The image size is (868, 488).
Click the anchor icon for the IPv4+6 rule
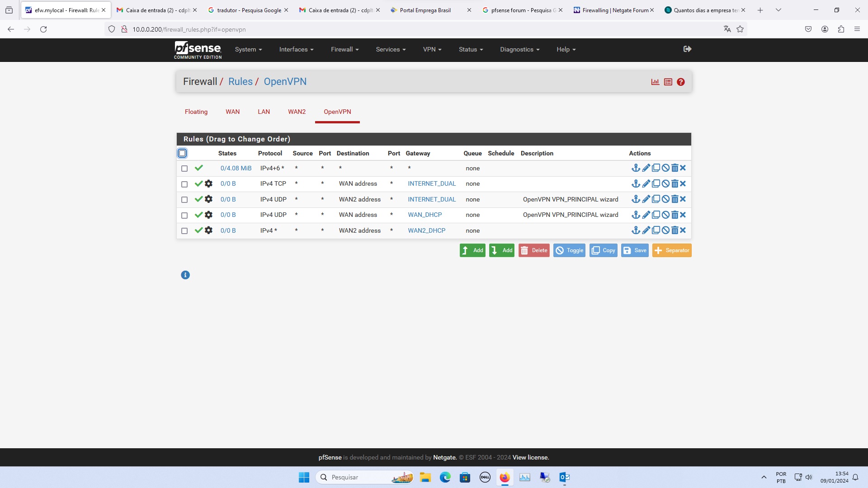coord(636,168)
